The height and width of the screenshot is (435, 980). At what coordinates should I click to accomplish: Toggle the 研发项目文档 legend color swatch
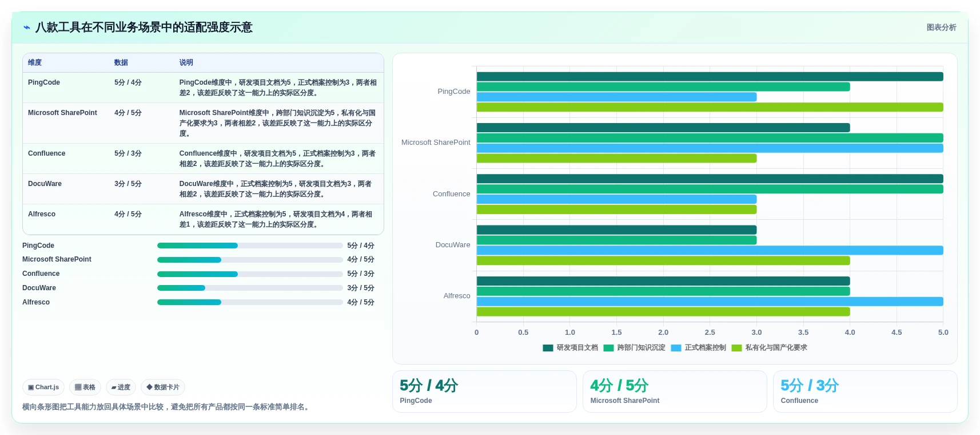pos(548,348)
